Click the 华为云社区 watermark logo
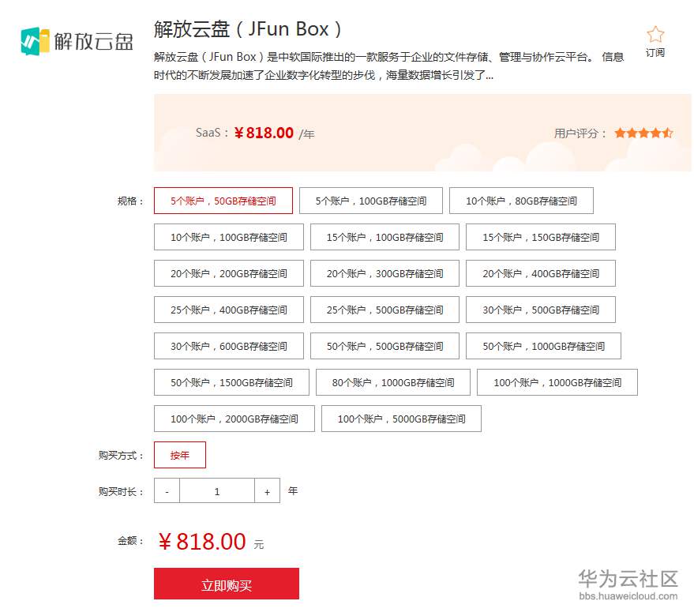This screenshot has width=694, height=616. 628,578
